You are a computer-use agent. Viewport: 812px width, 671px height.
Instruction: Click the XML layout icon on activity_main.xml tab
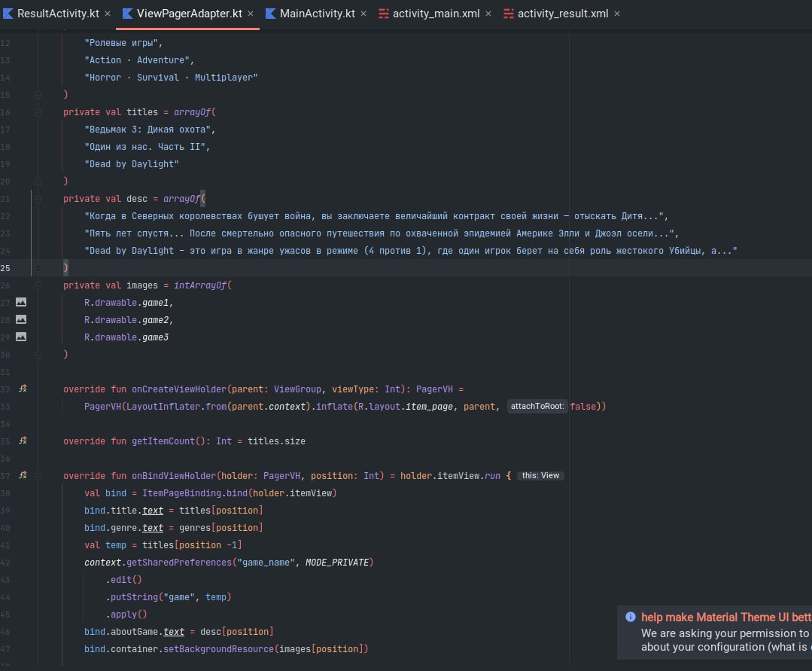point(384,14)
